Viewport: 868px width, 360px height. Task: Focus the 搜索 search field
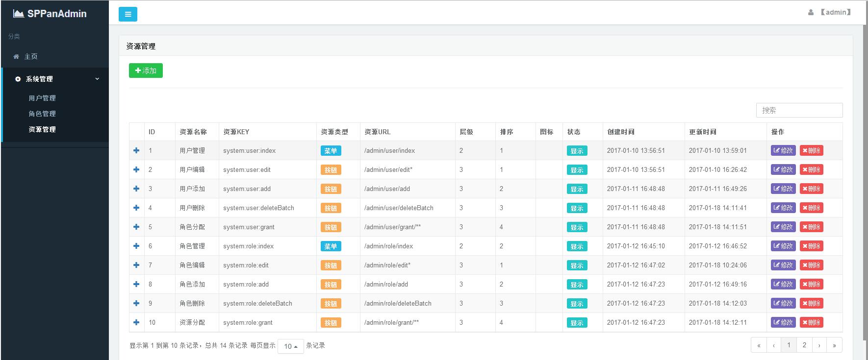pos(799,110)
